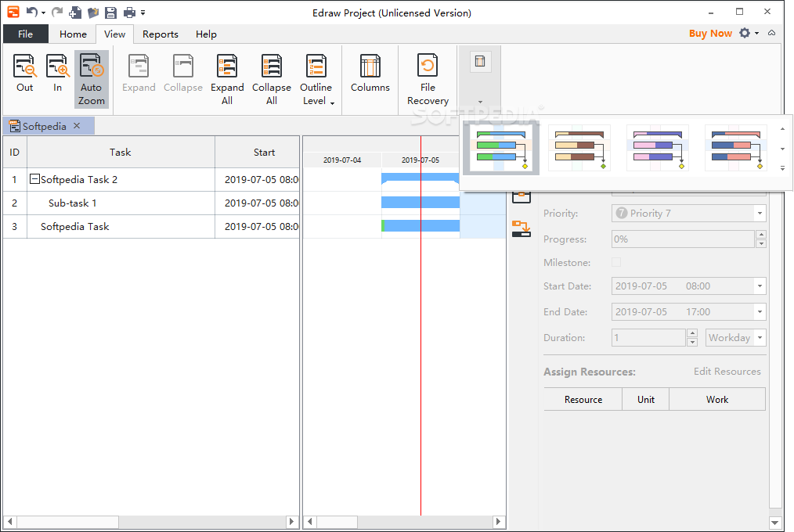
Task: Choose the blue-salmon Gantt theme thumbnail
Action: coord(736,148)
